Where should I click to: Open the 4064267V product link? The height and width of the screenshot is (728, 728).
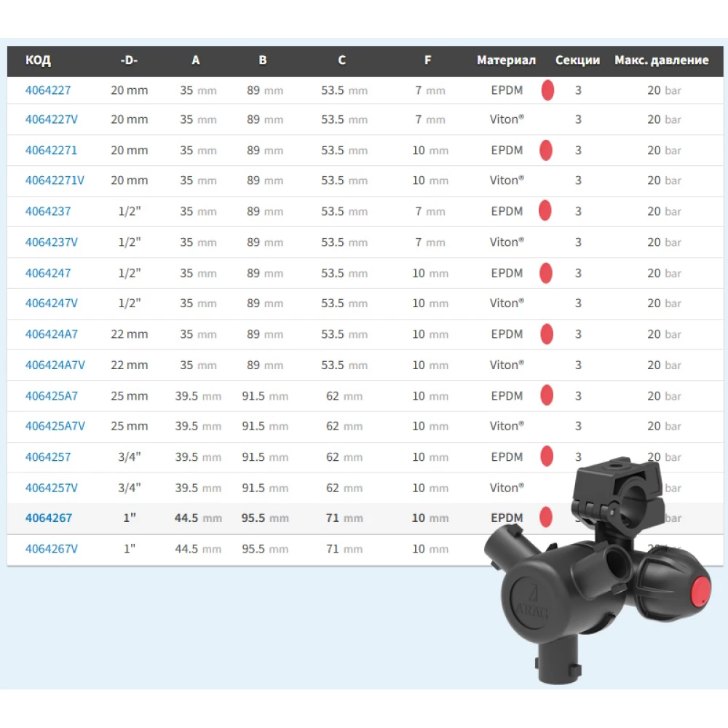click(51, 549)
